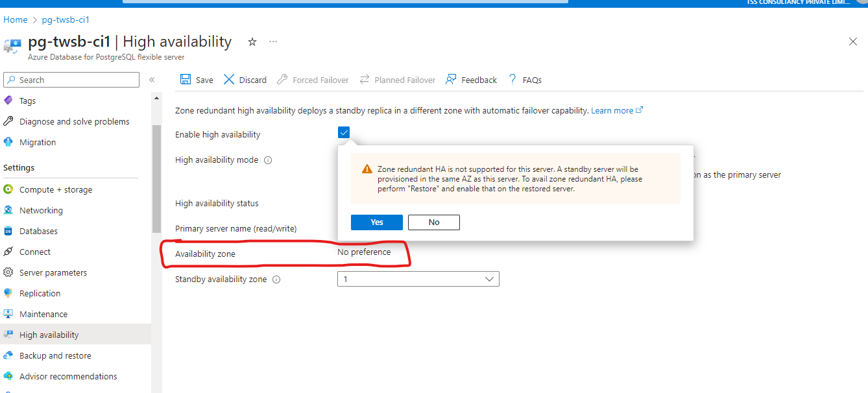Open Standby availability zone dropdown
The height and width of the screenshot is (393, 868).
[x=418, y=279]
